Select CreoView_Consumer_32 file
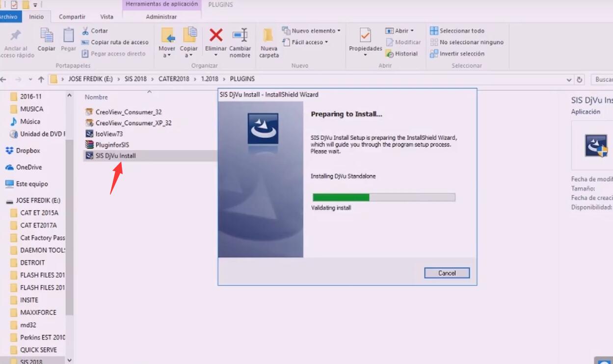Screen dimensions: 613x364 click(129, 112)
